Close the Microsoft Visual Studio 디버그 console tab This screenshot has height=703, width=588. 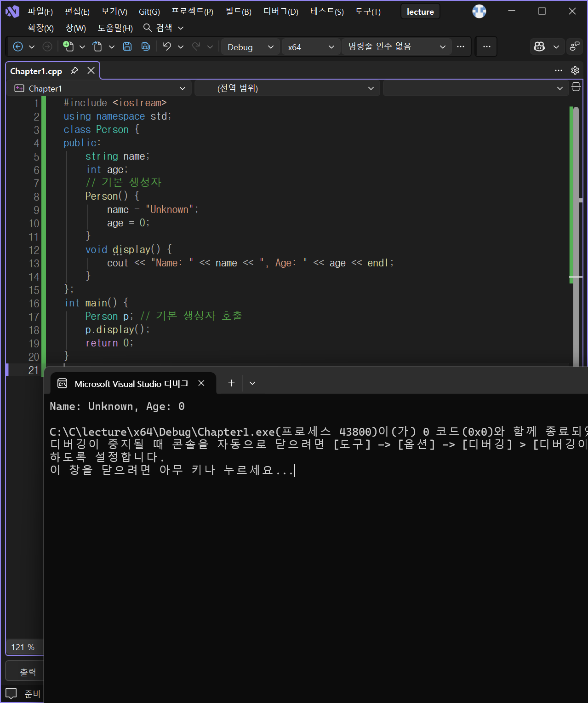[201, 383]
